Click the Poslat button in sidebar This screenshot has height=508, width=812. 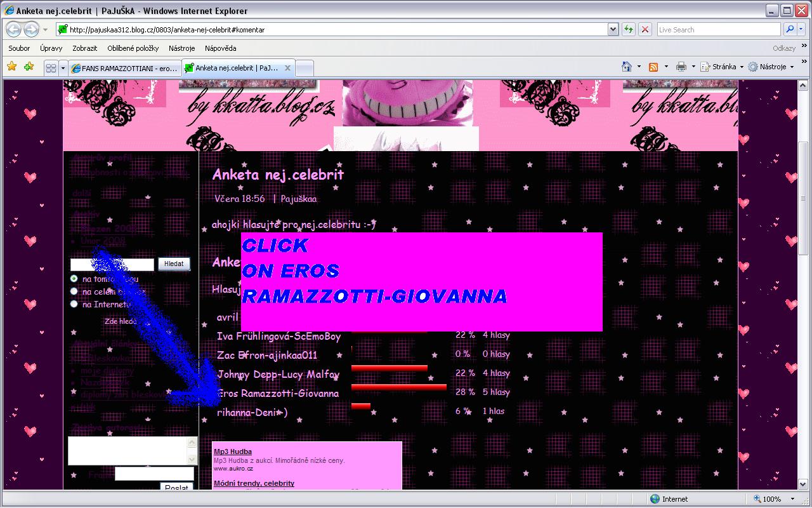tap(177, 487)
